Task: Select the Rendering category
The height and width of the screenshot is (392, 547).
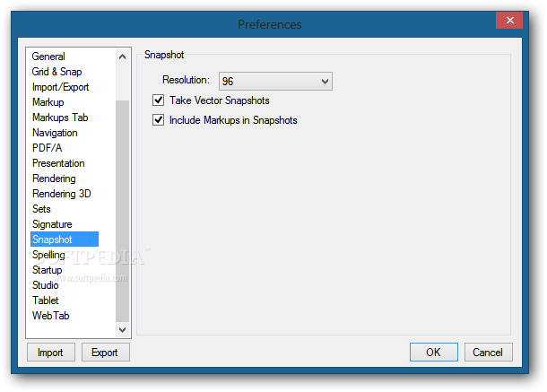Action: click(x=54, y=179)
